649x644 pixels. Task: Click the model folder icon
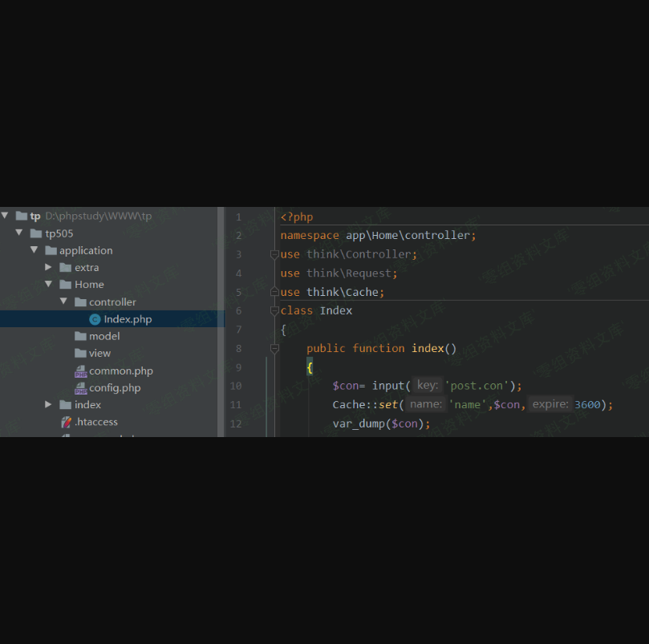[x=80, y=336]
